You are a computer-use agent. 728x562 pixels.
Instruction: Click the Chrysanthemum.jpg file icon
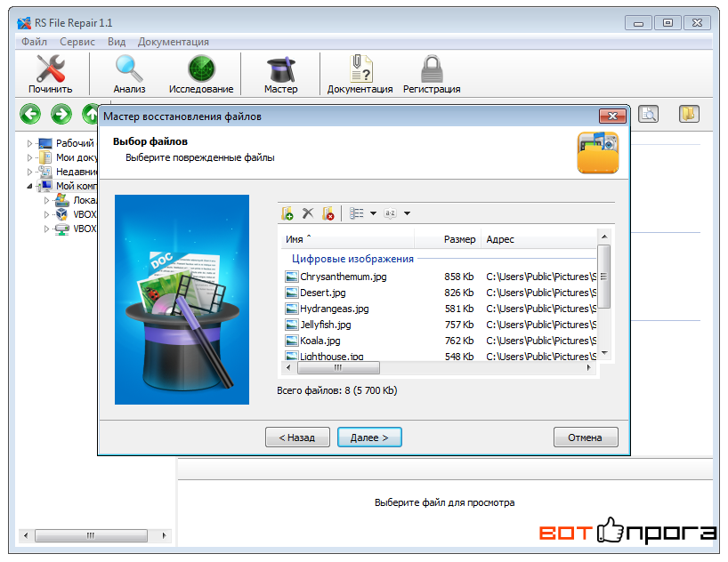coord(292,277)
